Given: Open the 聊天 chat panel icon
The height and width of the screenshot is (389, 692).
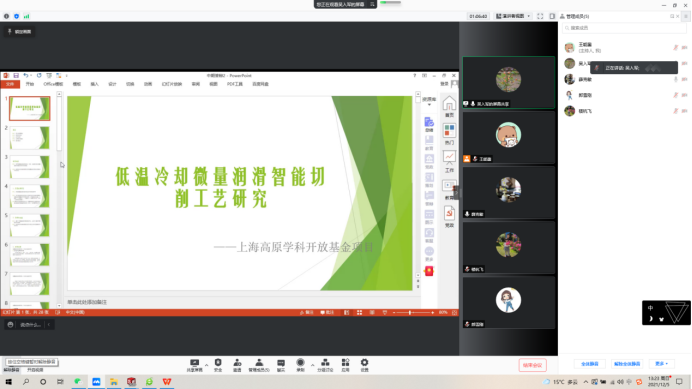Looking at the screenshot, I should [x=281, y=365].
